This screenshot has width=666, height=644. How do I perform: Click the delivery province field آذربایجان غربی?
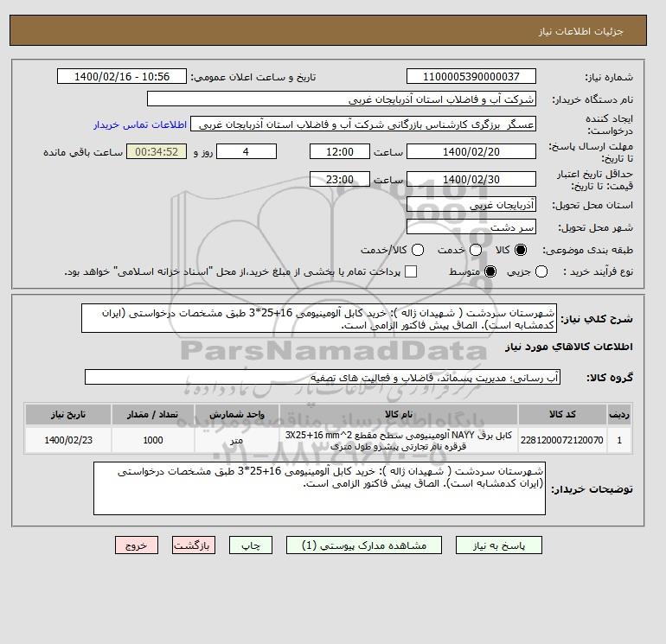point(471,205)
